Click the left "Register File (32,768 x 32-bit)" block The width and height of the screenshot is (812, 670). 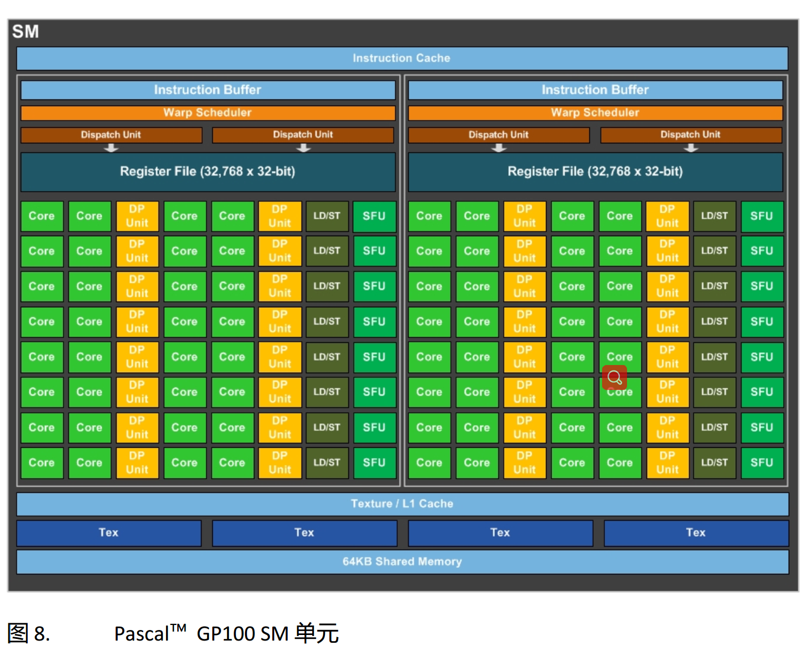tap(208, 172)
